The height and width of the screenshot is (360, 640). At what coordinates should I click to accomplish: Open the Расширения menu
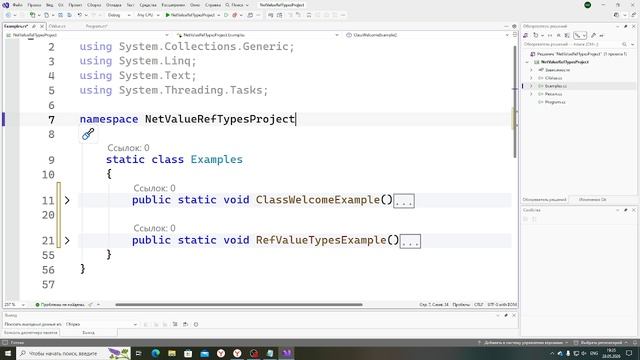[x=173, y=5]
